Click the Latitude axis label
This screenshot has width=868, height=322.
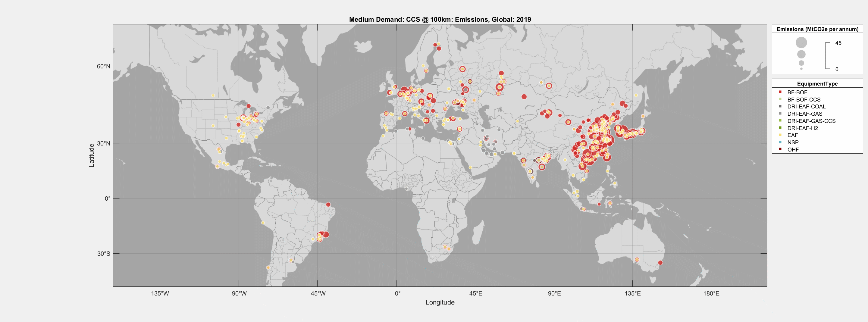pyautogui.click(x=91, y=155)
